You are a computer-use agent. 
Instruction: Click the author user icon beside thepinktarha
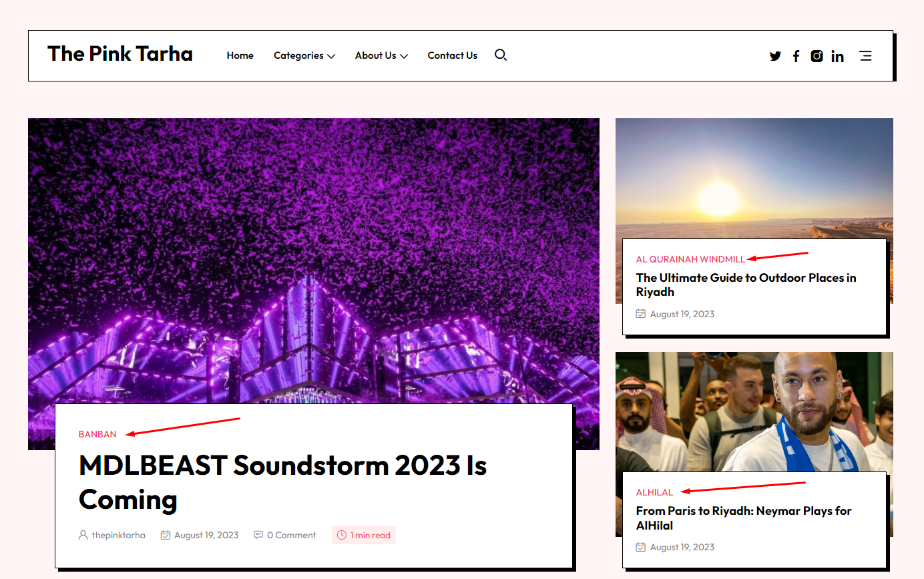pos(83,535)
